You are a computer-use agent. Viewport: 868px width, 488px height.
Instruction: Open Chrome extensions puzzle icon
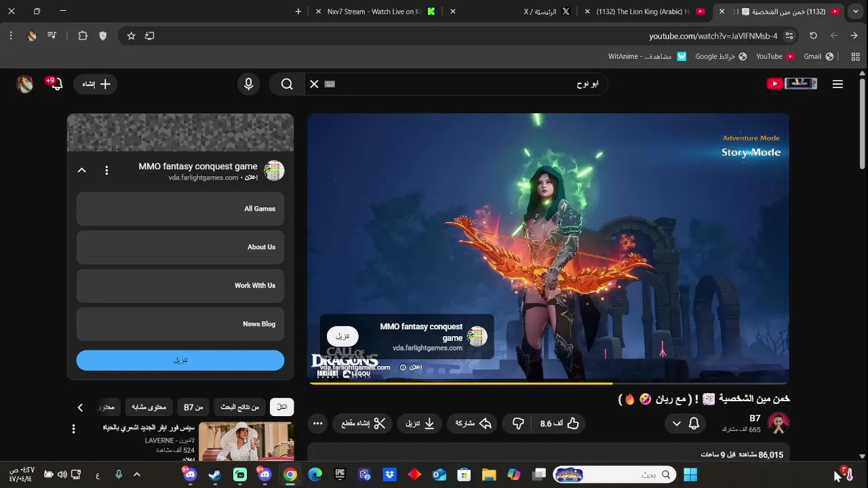(83, 36)
